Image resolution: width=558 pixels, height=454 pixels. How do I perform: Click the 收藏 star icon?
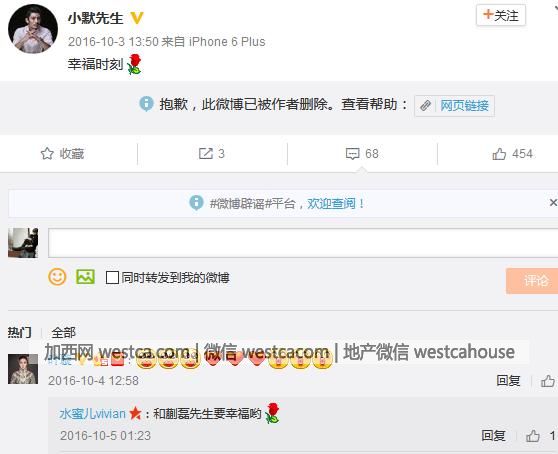click(x=47, y=154)
